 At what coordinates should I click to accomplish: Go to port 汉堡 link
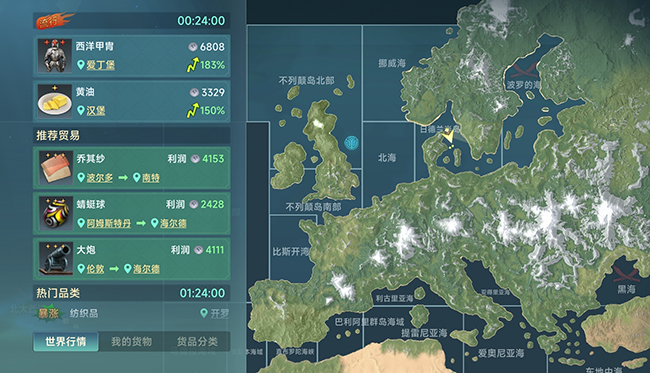[x=96, y=111]
